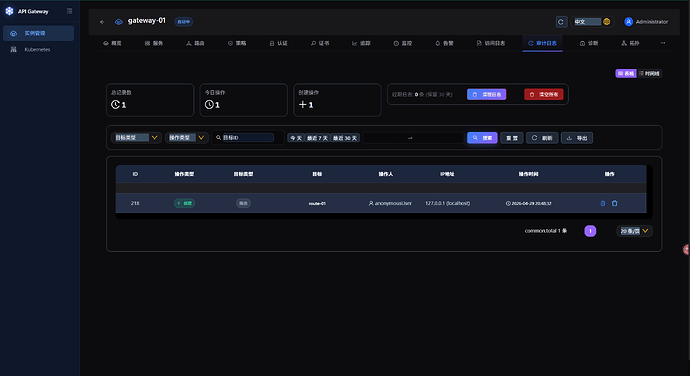The image size is (690, 376).
Task: Open the 操作类型 filter dropdown
Action: (x=187, y=138)
